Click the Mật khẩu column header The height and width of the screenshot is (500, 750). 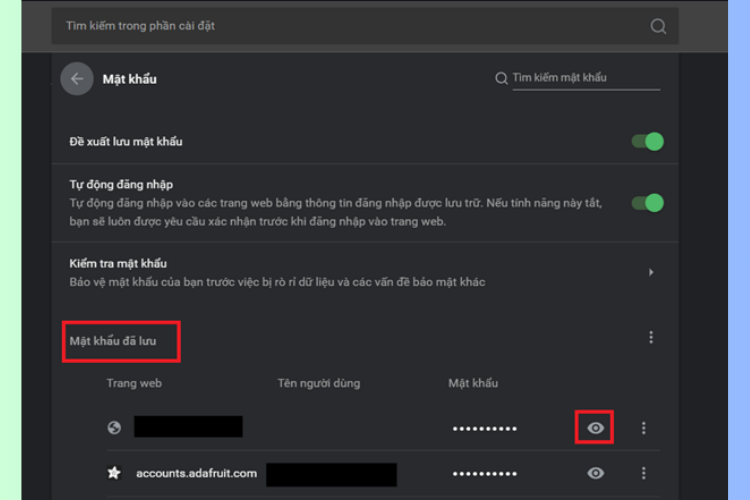(473, 383)
